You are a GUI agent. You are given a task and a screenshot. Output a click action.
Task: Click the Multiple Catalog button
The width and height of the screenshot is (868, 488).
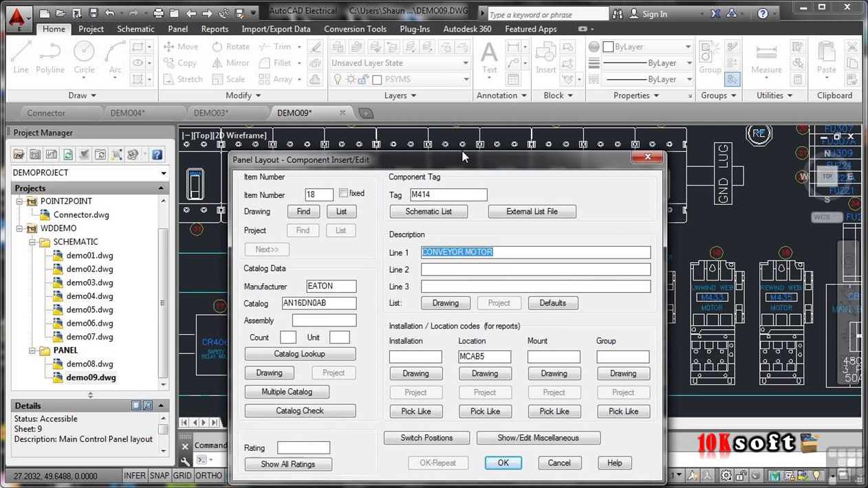(x=287, y=392)
